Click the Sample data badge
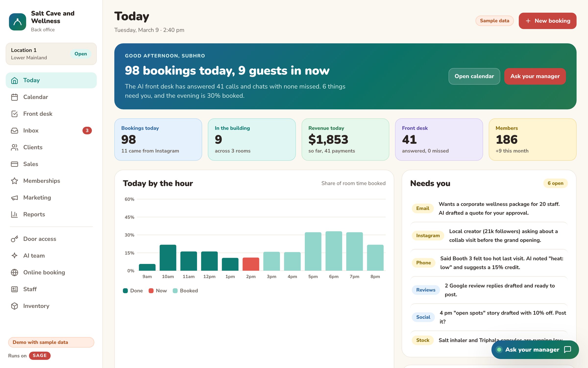 (494, 21)
